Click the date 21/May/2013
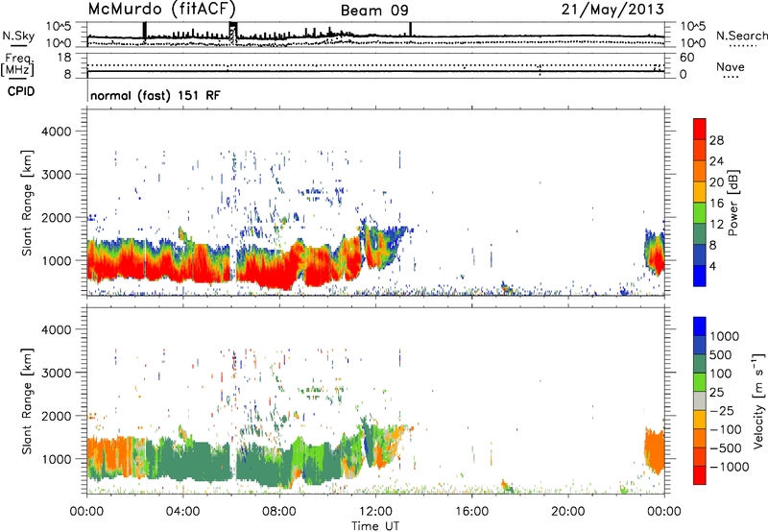 click(612, 9)
